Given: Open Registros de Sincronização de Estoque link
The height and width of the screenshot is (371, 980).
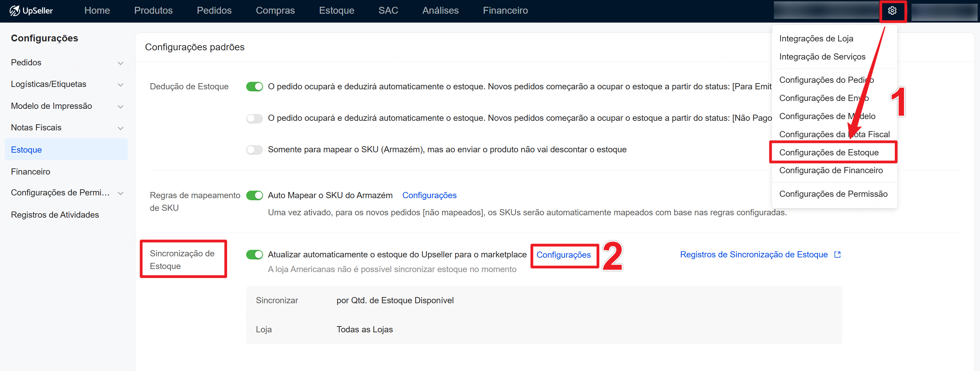Looking at the screenshot, I should click(753, 255).
